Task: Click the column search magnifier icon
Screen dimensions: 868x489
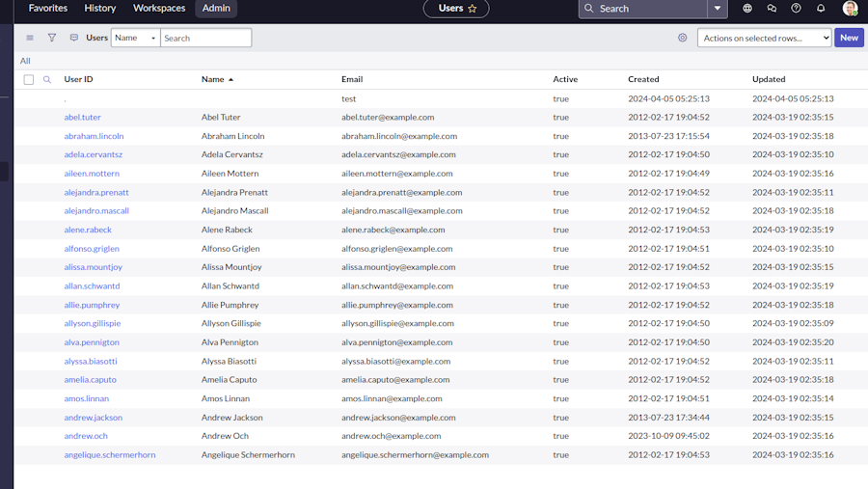Action: tap(47, 79)
